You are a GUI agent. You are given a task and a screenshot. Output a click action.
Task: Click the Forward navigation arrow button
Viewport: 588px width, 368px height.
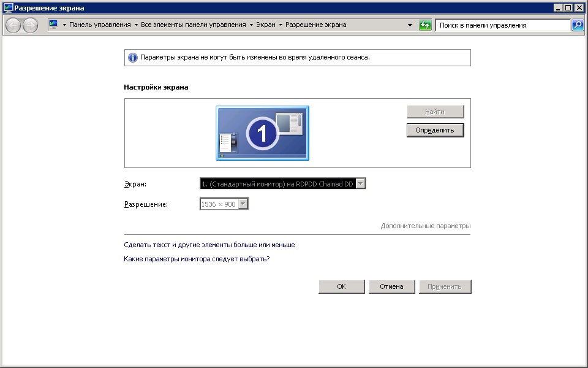pos(30,25)
